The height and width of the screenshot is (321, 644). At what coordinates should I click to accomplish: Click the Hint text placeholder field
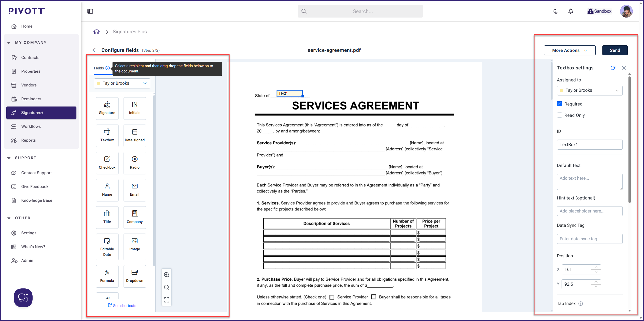(x=590, y=211)
